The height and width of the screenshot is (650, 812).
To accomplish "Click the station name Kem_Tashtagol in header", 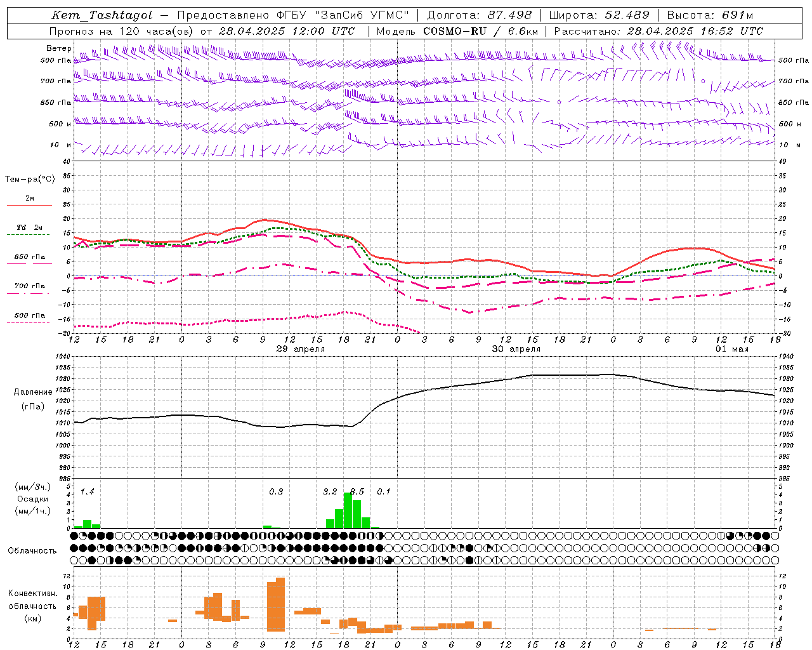I will point(102,15).
